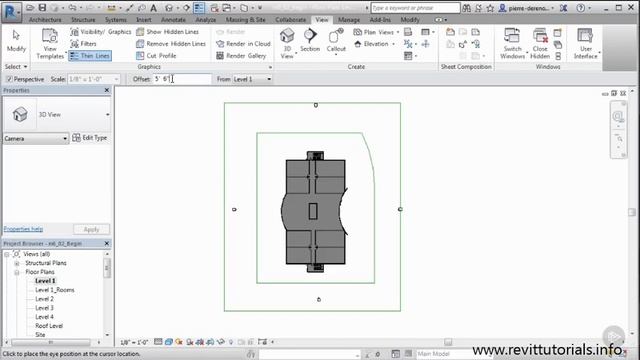Open the Help question mark icon

click(581, 8)
